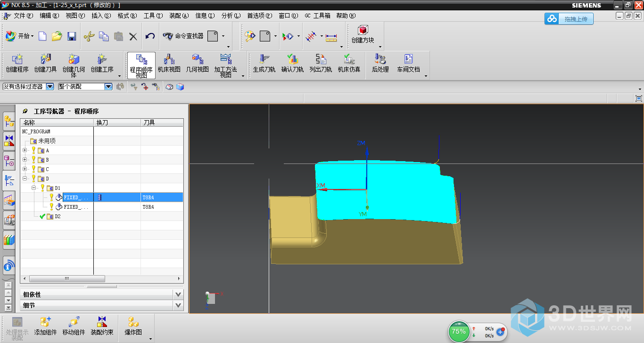644x343 pixels.
Task: Open the View (视图) menu
Action: coord(75,16)
